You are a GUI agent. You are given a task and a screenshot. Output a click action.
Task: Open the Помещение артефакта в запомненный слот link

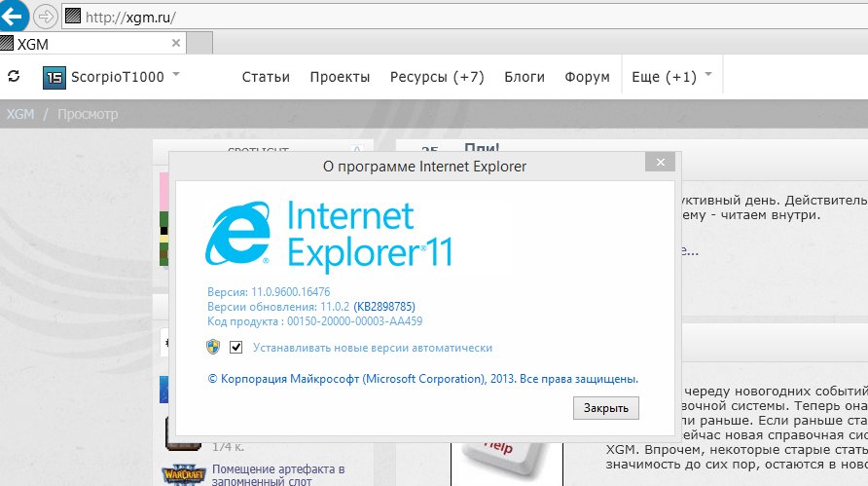pyautogui.click(x=278, y=475)
